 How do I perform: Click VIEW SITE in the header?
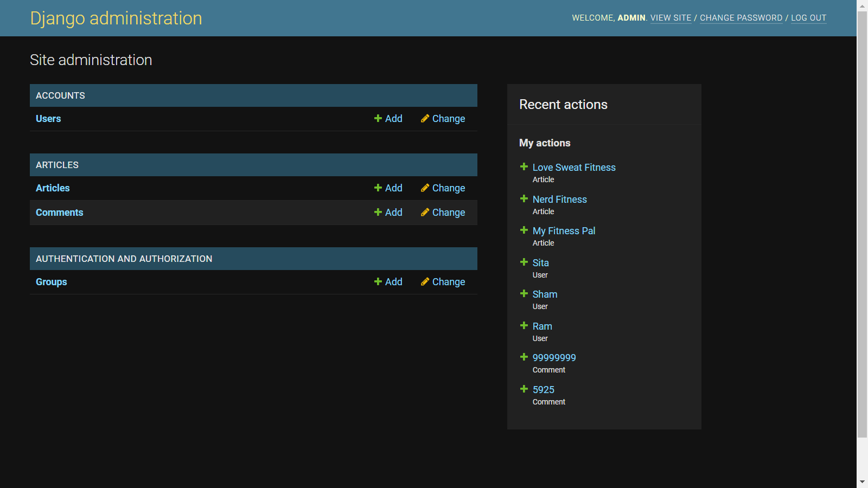click(671, 18)
